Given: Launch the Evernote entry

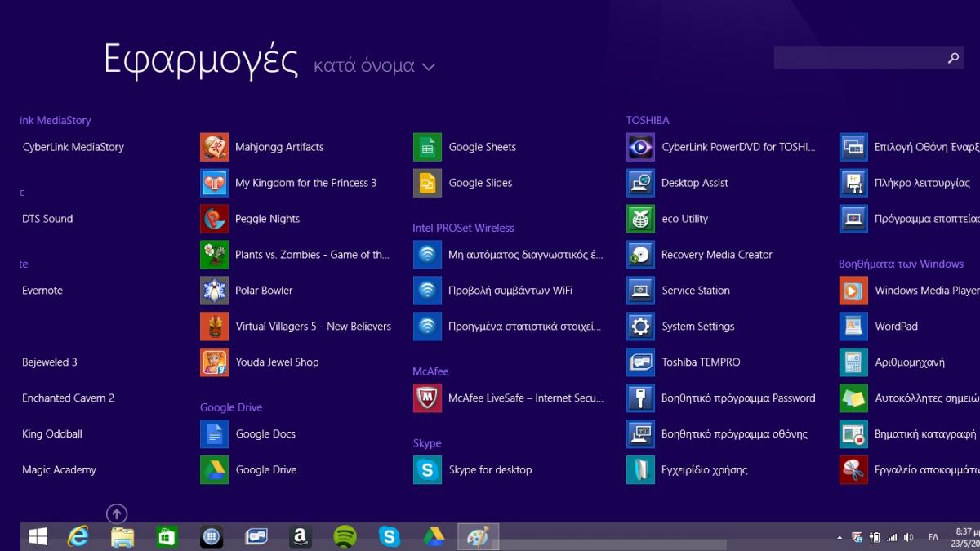Looking at the screenshot, I should [42, 291].
